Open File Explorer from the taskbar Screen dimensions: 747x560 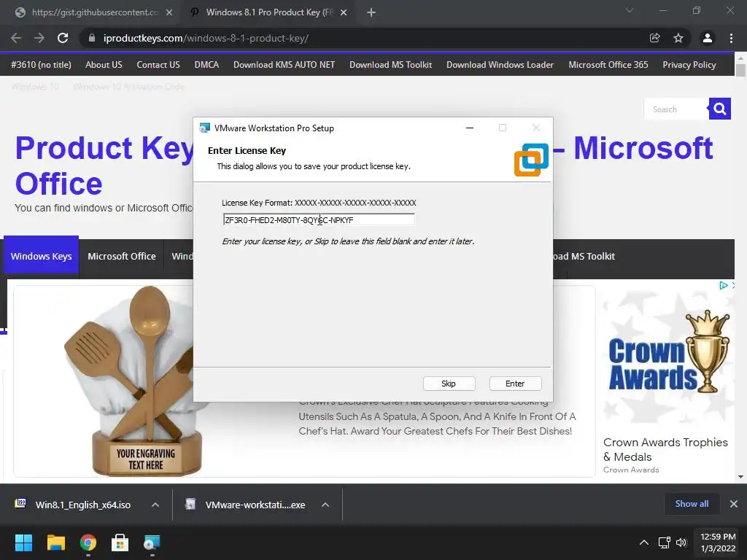click(x=55, y=542)
